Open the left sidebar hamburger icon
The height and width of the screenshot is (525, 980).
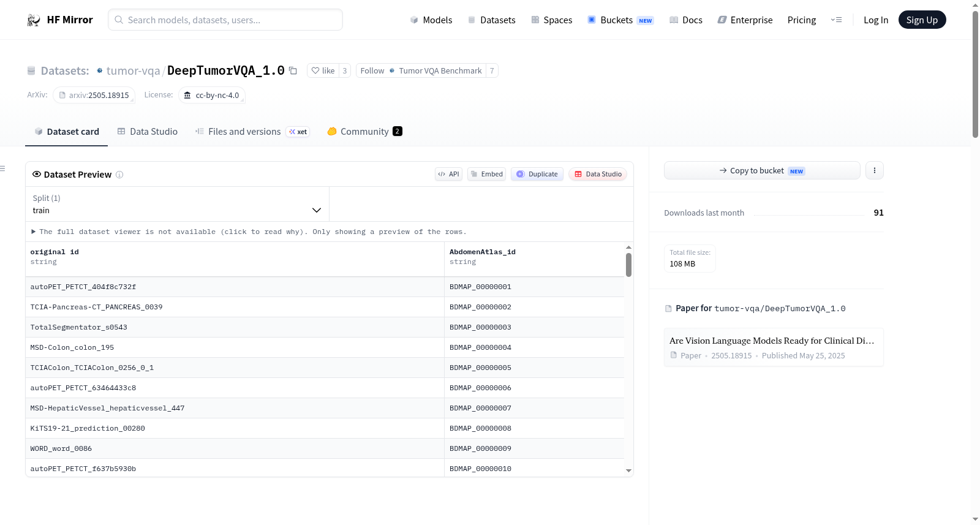coord(2,168)
